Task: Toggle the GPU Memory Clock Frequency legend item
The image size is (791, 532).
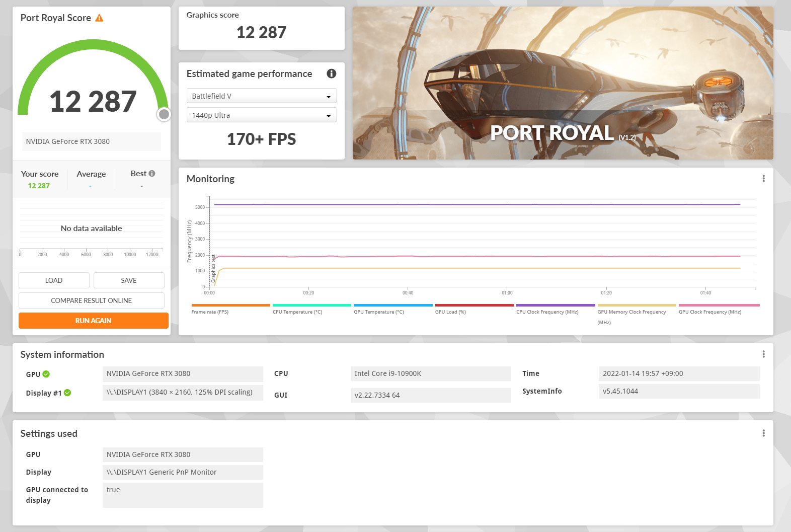Action: pyautogui.click(x=637, y=315)
